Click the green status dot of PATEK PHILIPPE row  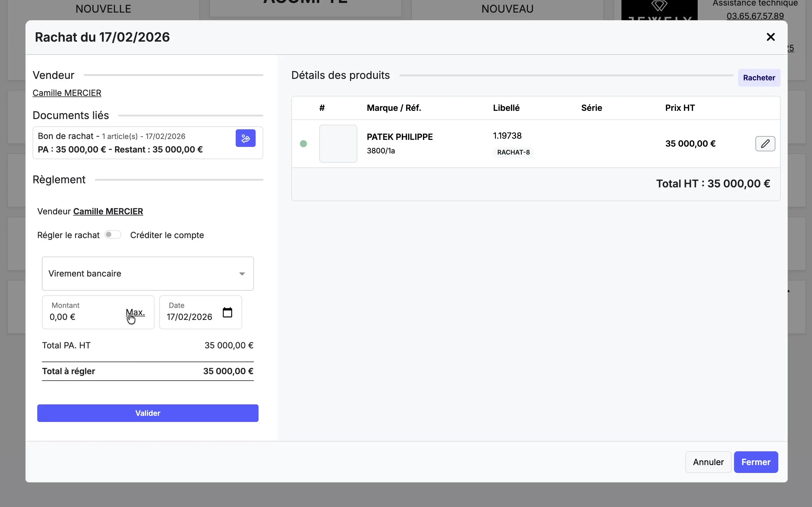coord(303,144)
